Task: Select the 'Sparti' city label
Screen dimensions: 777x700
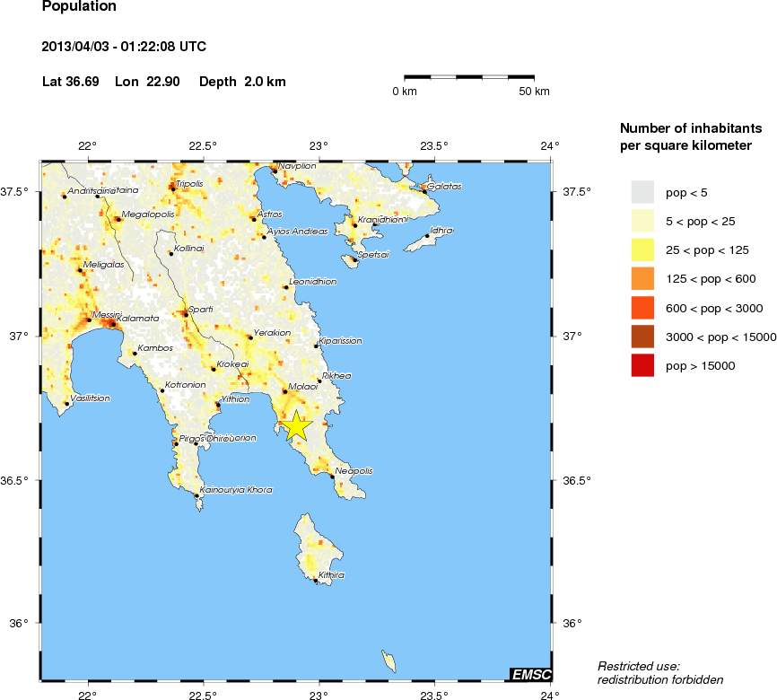Action: (201, 310)
